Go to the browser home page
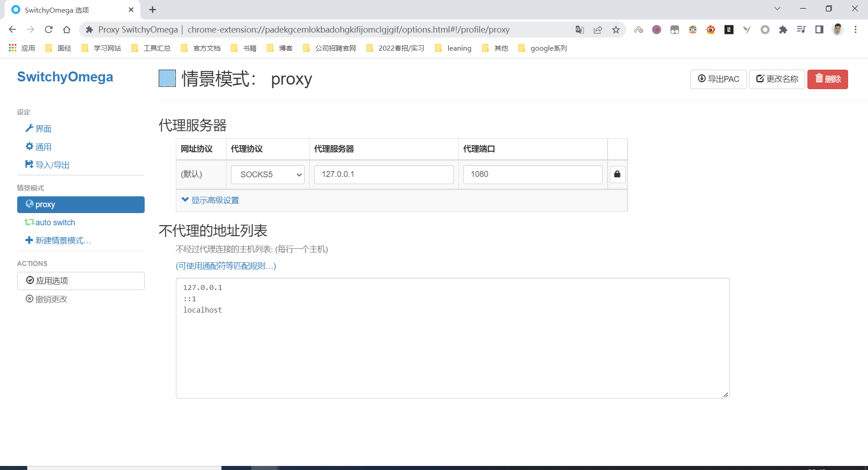This screenshot has height=470, width=868. pos(67,30)
